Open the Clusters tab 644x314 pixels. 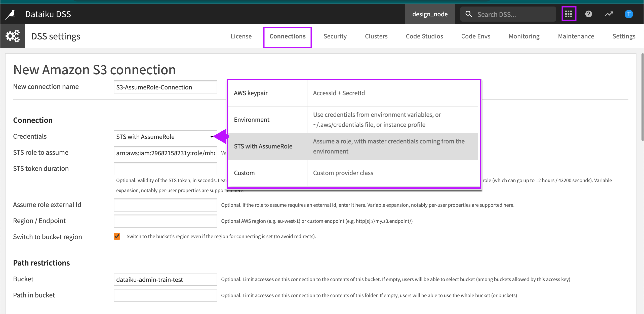[x=376, y=36]
